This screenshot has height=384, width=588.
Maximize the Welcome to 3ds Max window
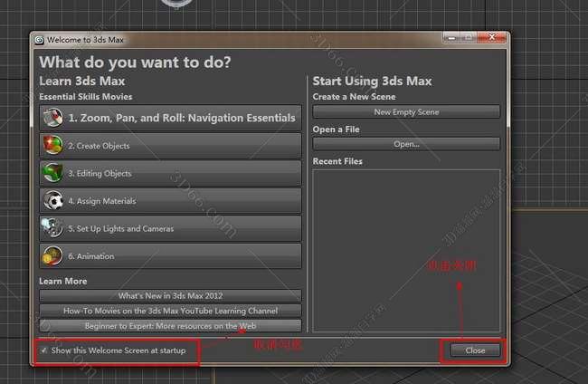pos(469,38)
